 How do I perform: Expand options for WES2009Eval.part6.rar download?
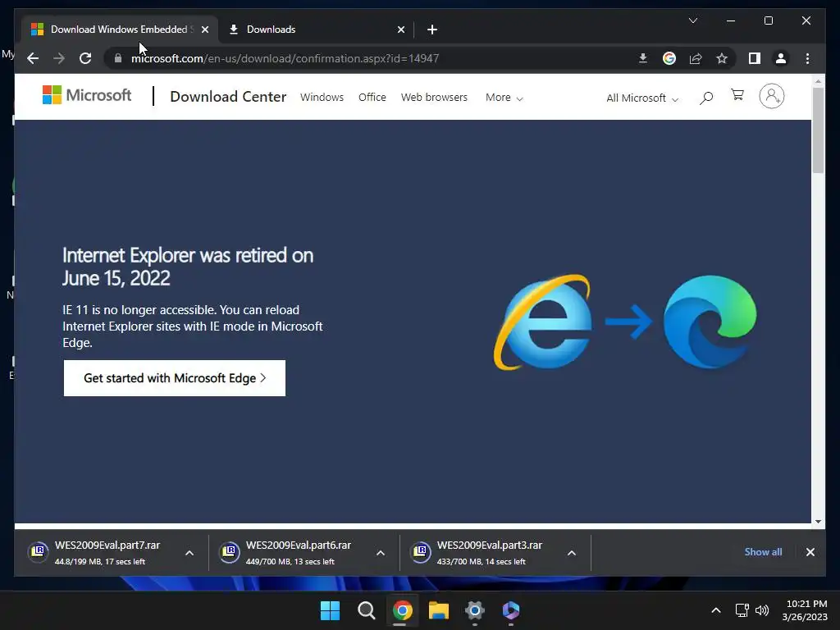click(x=381, y=553)
